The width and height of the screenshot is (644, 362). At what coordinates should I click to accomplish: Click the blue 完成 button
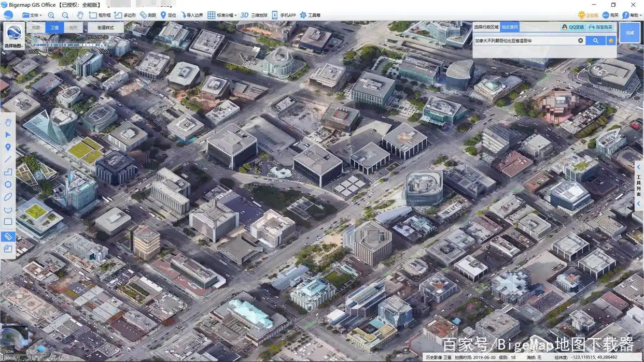coord(629,33)
